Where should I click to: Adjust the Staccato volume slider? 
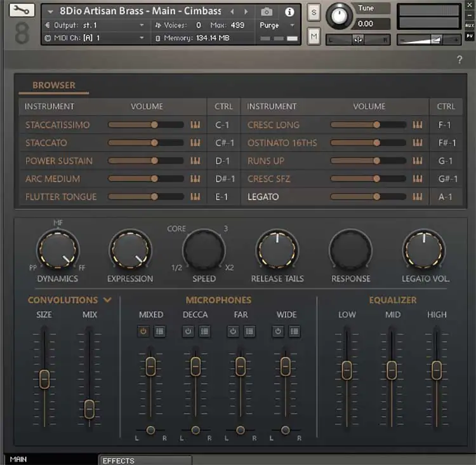click(146, 142)
